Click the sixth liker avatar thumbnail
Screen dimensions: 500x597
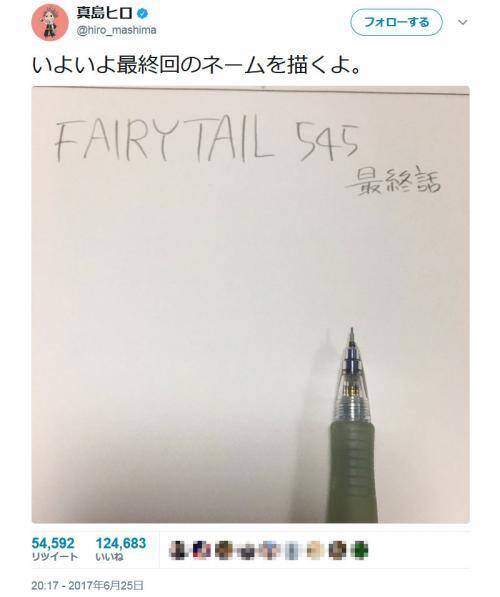pos(292,550)
